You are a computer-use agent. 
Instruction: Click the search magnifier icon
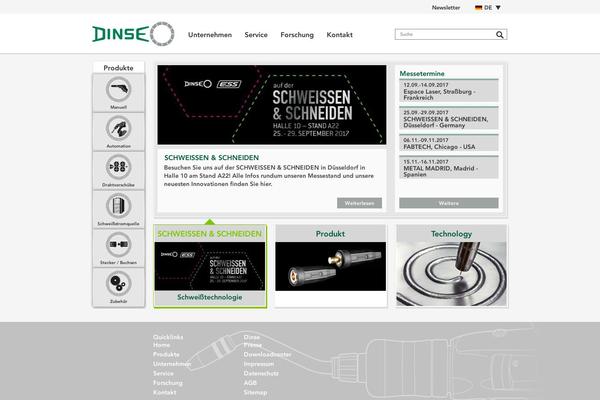[499, 34]
